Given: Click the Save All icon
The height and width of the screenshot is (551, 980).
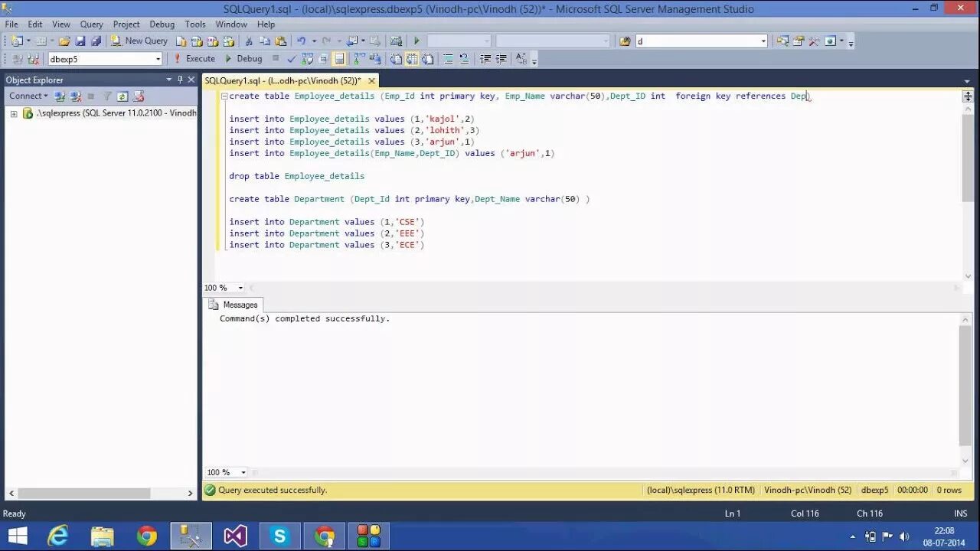Looking at the screenshot, I should tap(96, 41).
